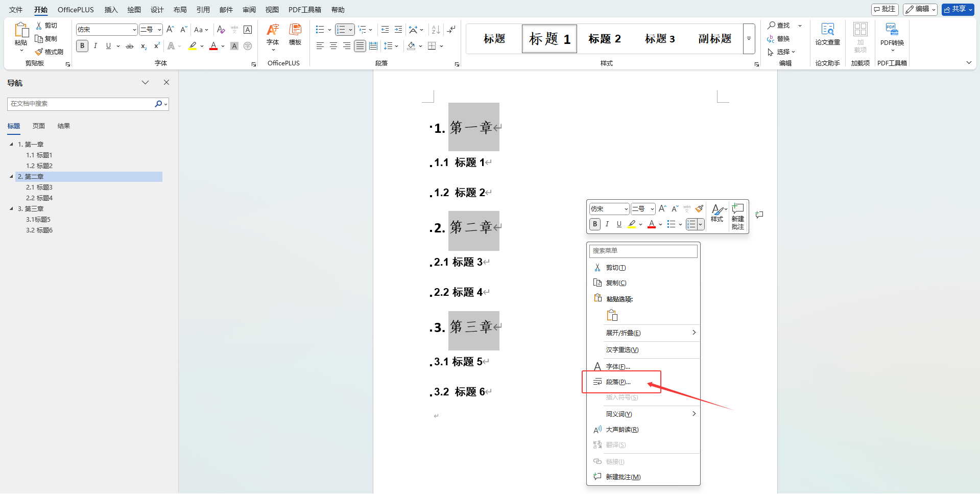Open the 展开/折叠(E) submenu in the context menu

(x=643, y=333)
